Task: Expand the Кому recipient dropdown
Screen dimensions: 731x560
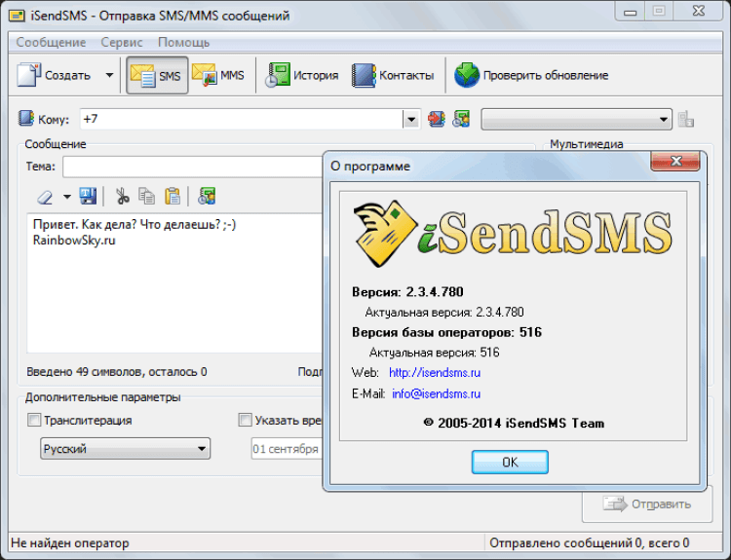Action: 411,120
